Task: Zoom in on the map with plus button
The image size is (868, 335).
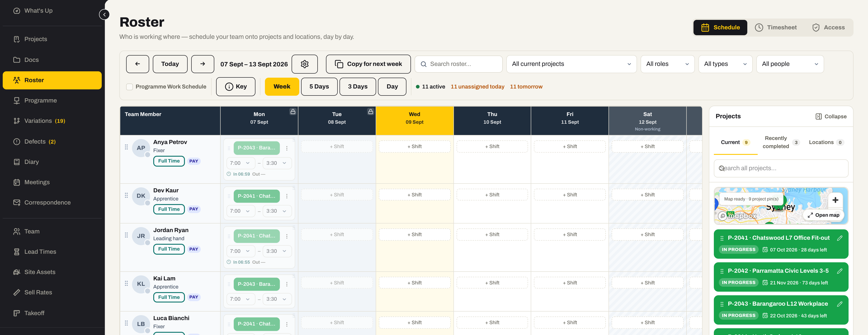Action: click(835, 200)
